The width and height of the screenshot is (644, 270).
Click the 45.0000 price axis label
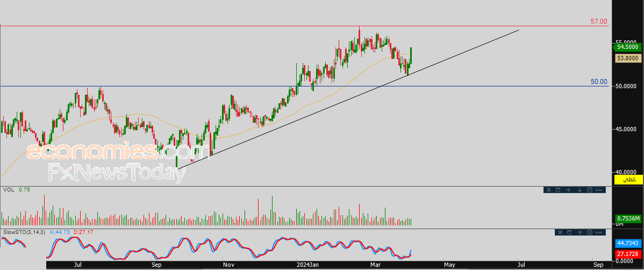pyautogui.click(x=626, y=129)
